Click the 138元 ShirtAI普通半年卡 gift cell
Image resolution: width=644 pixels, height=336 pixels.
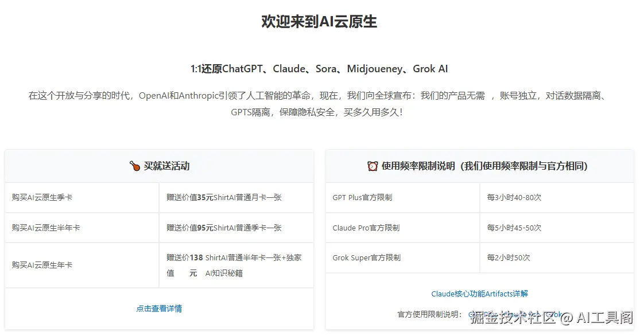236,265
